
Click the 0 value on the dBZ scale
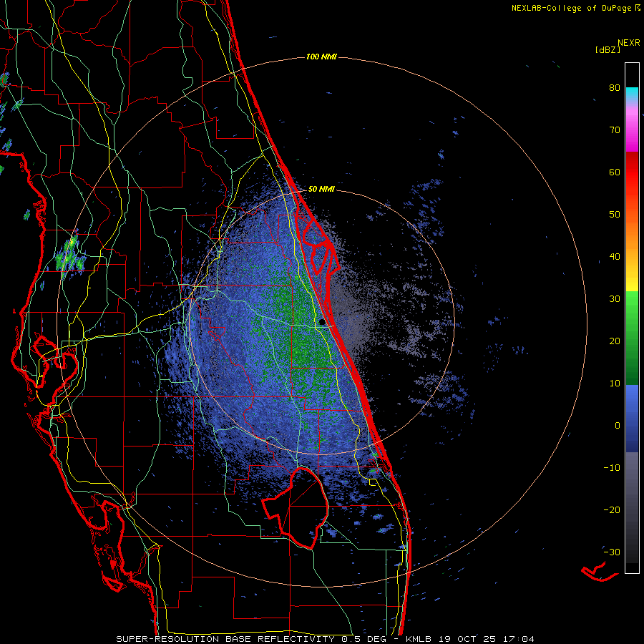point(618,426)
